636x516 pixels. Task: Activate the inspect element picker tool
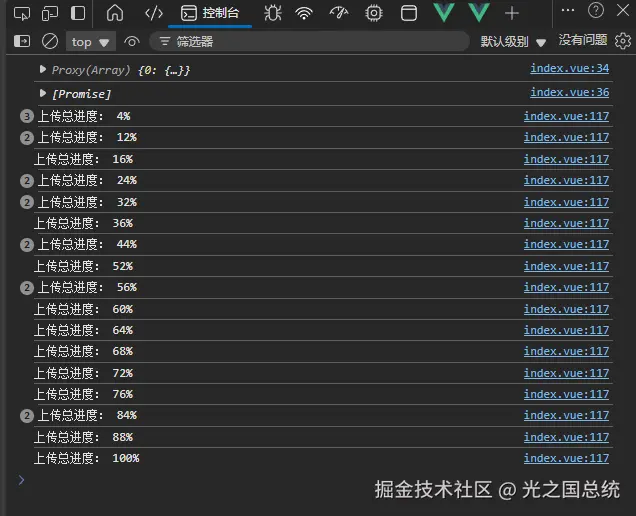click(x=21, y=14)
